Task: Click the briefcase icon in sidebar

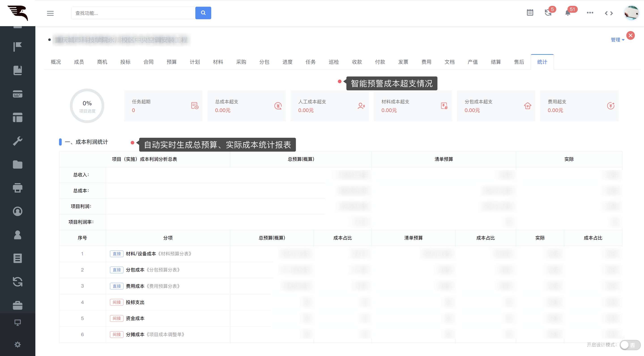Action: click(17, 305)
